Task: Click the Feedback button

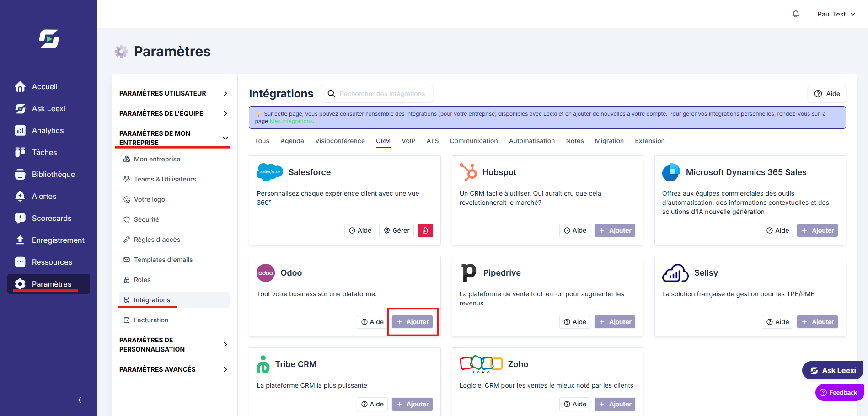Action: pos(840,392)
